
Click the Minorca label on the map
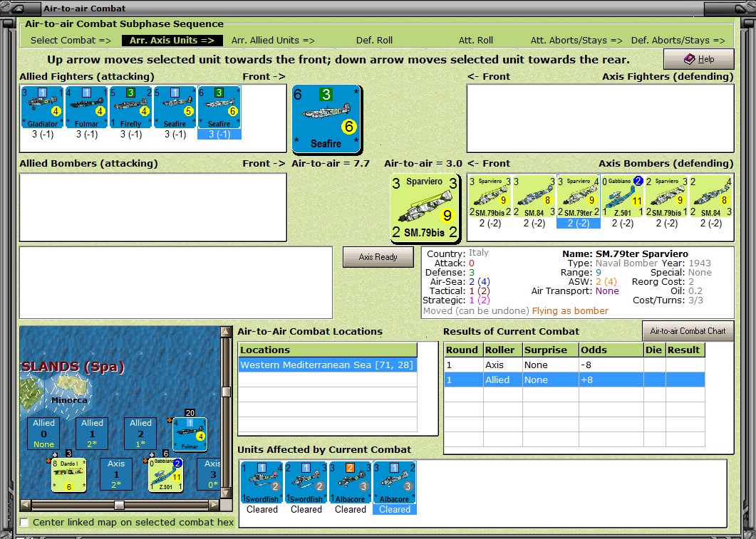(x=69, y=400)
